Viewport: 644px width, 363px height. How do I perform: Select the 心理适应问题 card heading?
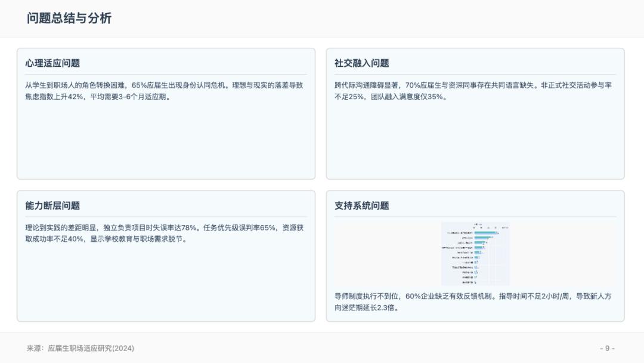52,63
